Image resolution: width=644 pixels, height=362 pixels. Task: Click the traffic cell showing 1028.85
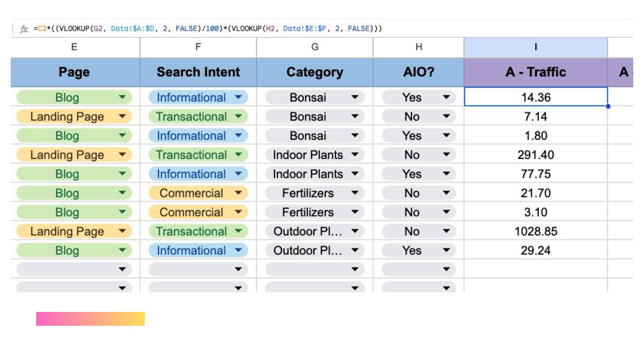(535, 232)
